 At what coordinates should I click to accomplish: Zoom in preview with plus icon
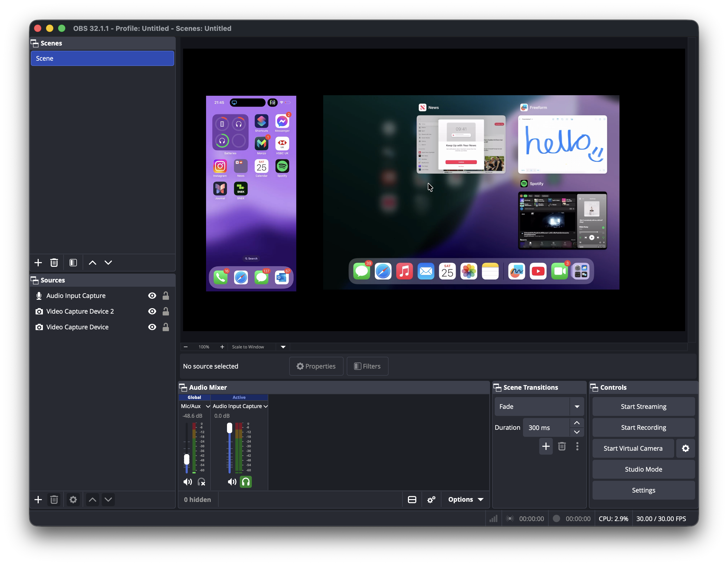click(222, 347)
